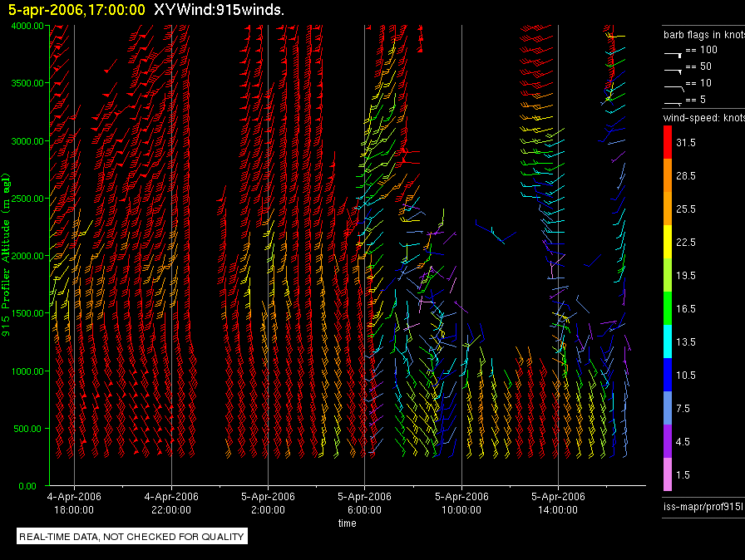Click the real-time data quality warning label
The height and width of the screenshot is (560, 745).
tap(131, 537)
